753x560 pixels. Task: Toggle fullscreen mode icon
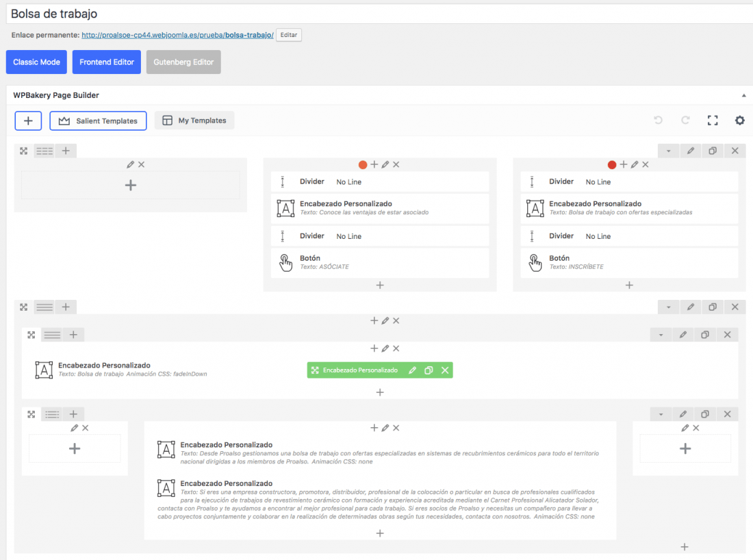pyautogui.click(x=713, y=120)
